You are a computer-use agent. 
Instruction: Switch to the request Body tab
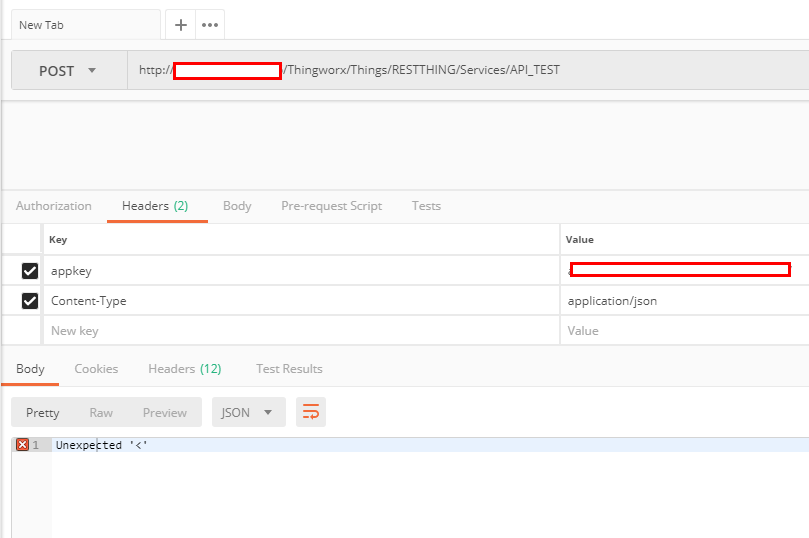tap(237, 206)
